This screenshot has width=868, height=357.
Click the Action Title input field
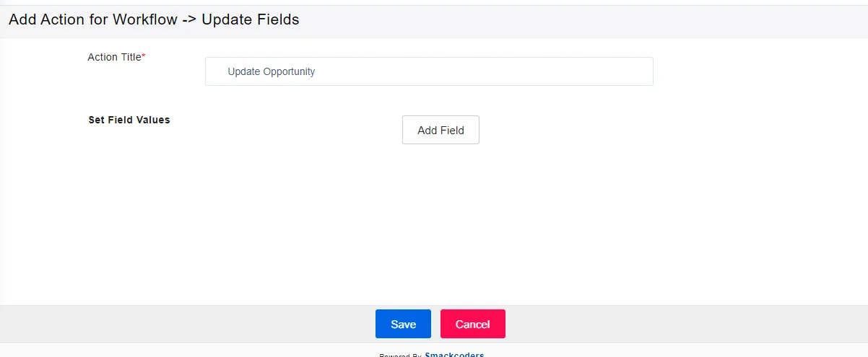pyautogui.click(x=429, y=72)
